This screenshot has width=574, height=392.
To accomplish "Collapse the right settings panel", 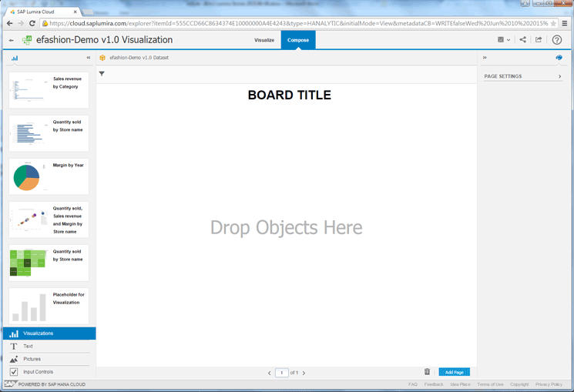I will (485, 58).
